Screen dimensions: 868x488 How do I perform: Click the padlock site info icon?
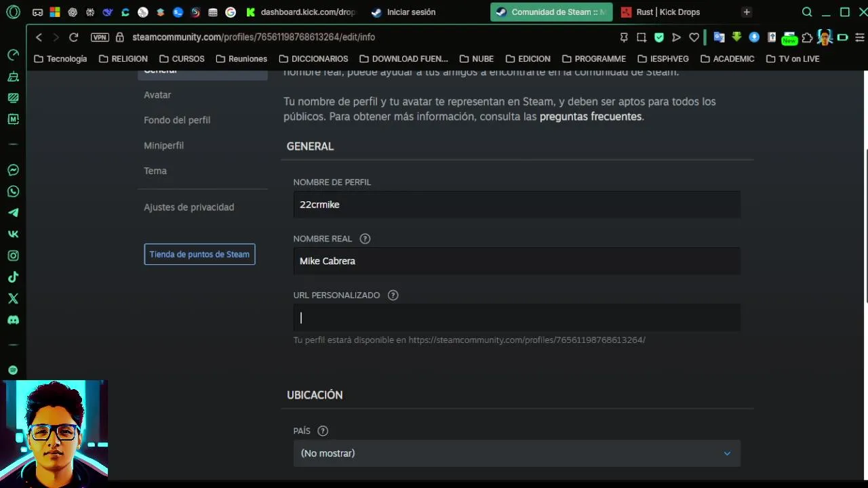point(120,37)
